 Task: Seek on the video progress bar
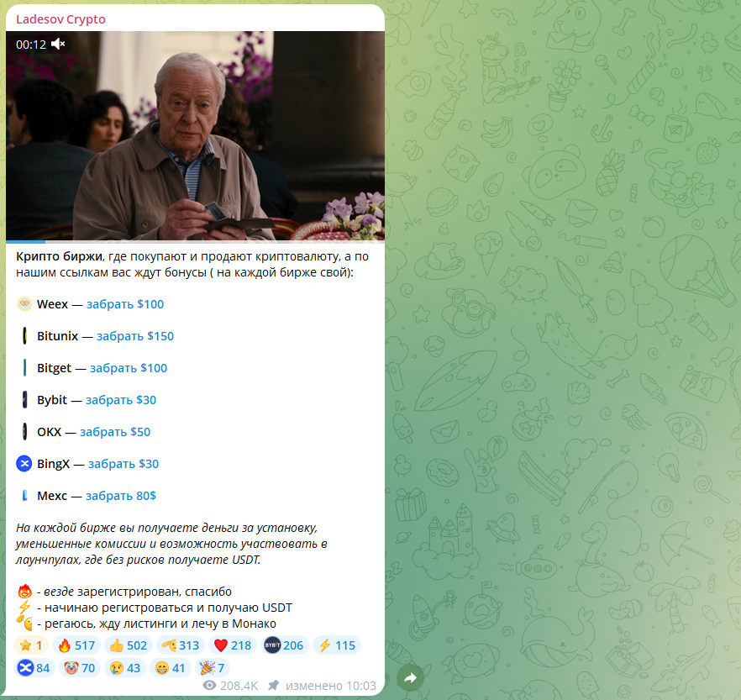[195, 241]
